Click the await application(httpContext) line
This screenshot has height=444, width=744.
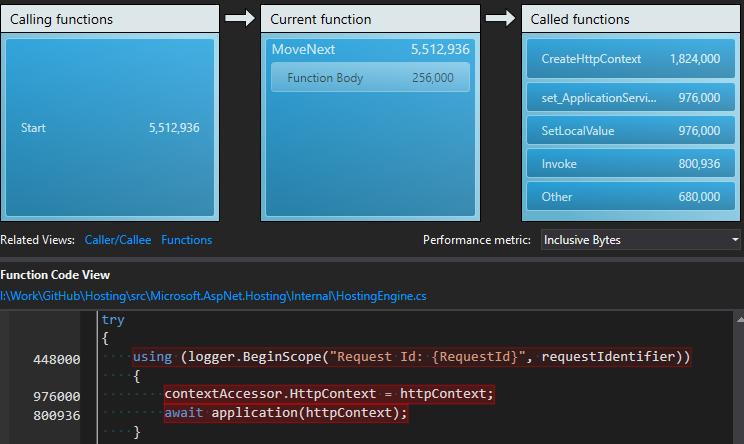pos(286,413)
